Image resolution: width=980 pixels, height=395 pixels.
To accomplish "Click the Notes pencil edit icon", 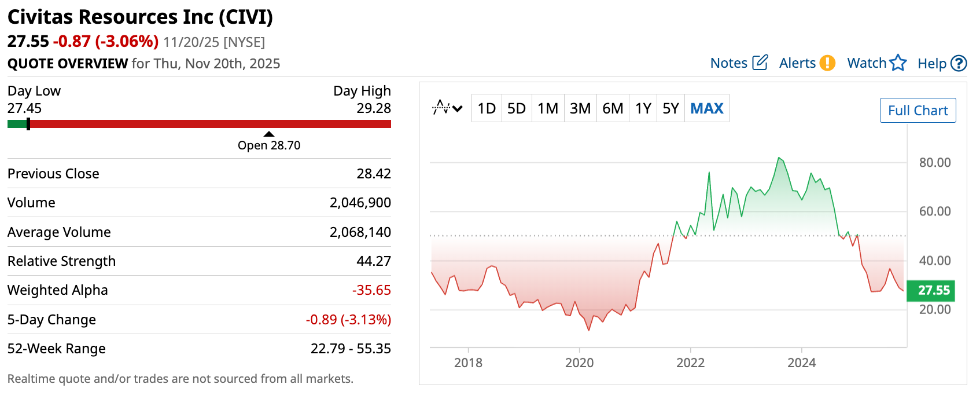I will [760, 63].
